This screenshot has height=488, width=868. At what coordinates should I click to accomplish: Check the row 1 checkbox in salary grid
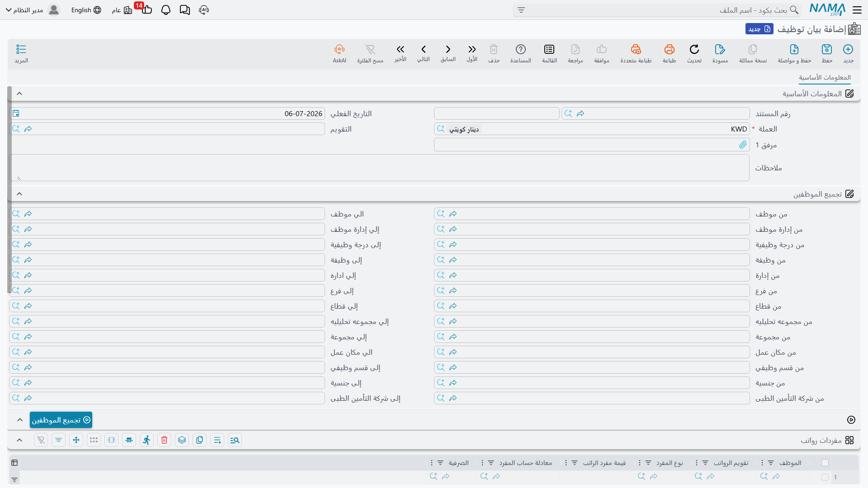coord(825,477)
